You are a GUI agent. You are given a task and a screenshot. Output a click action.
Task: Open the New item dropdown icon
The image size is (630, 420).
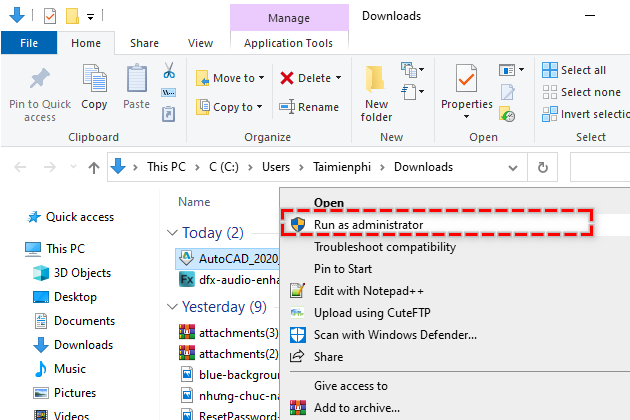[413, 70]
